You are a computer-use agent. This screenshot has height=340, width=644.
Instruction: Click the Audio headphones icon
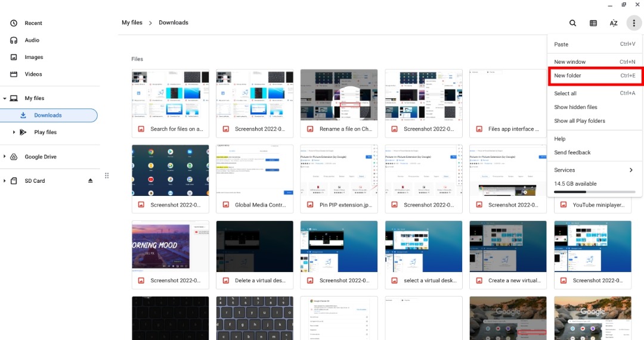14,40
